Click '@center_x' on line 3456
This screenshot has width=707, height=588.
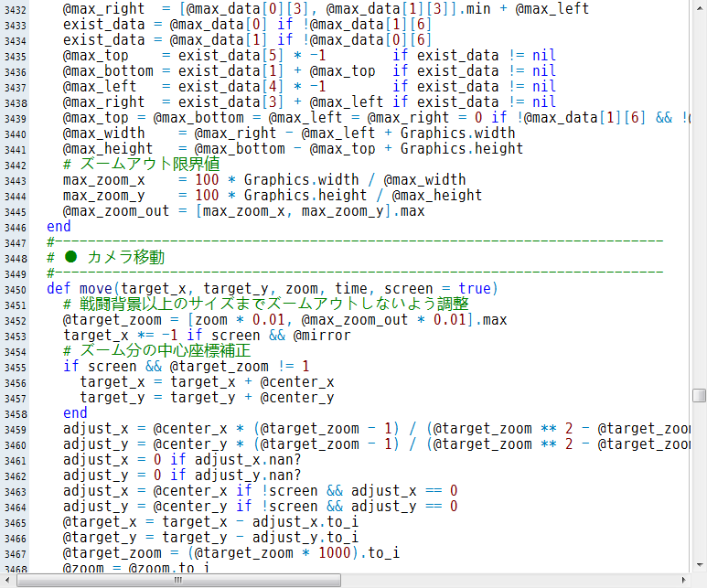(296, 382)
